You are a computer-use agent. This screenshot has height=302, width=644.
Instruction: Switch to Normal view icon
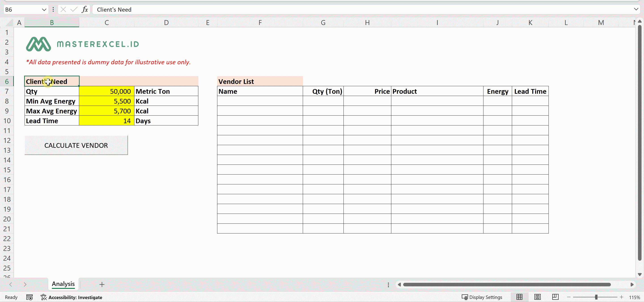point(519,297)
